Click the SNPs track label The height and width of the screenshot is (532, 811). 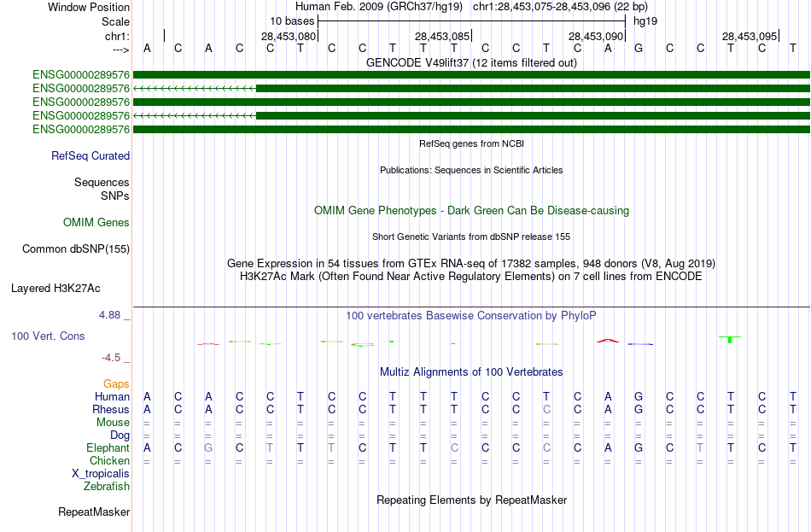(x=115, y=196)
